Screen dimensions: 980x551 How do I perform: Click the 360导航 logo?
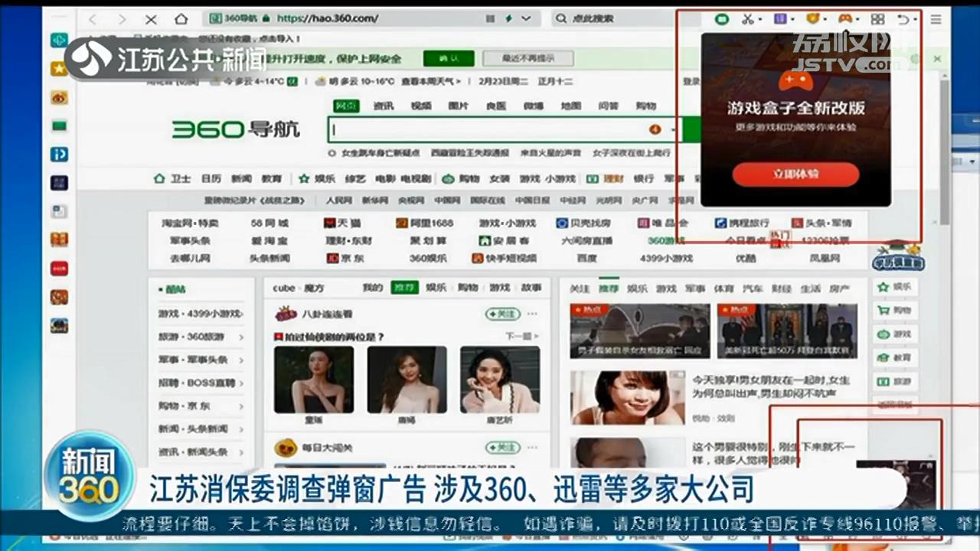(236, 129)
